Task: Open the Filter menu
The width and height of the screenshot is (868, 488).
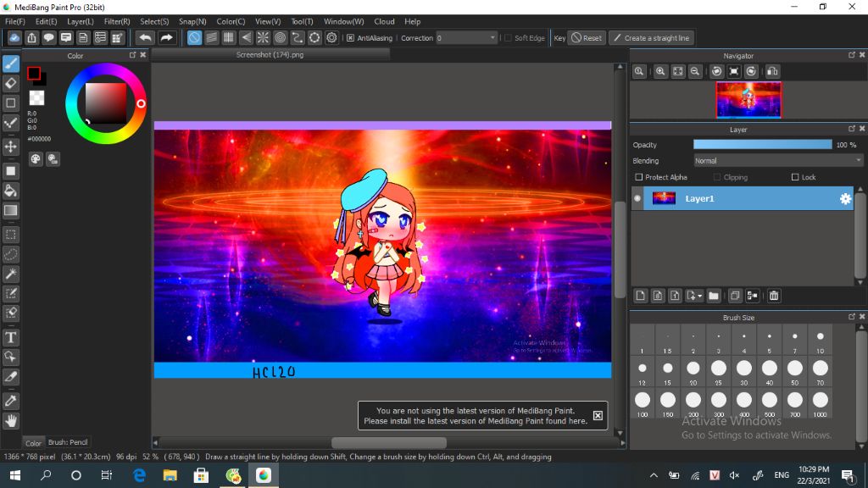Action: (117, 21)
